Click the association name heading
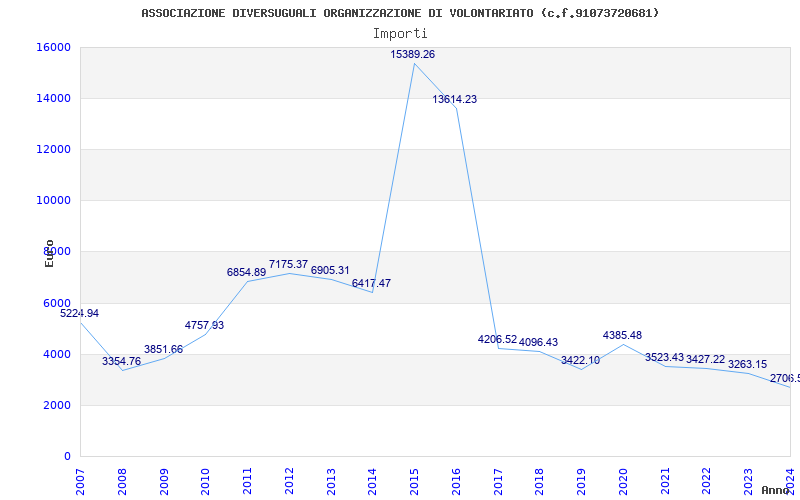800x500 pixels. (400, 13)
